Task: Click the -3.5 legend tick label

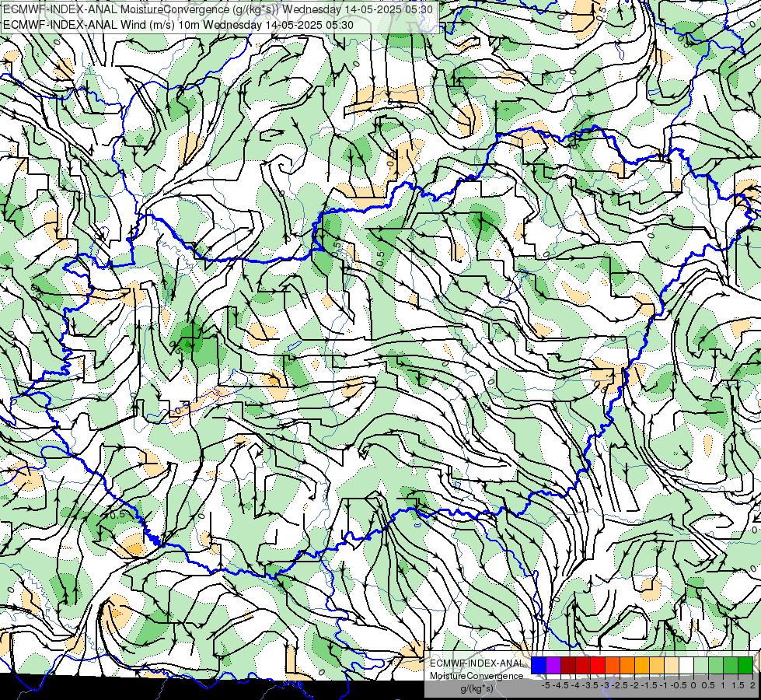Action: tap(590, 685)
